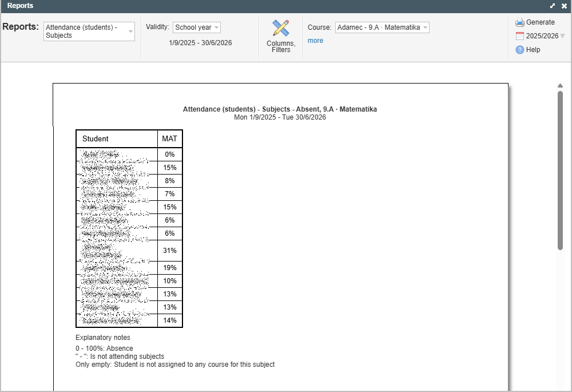The height and width of the screenshot is (392, 572).
Task: Select the 19% absence cell
Action: (x=170, y=268)
